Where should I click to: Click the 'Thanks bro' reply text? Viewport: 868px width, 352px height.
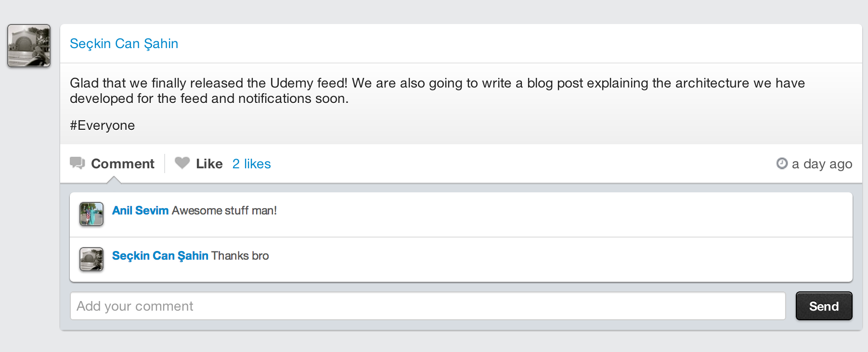pos(240,256)
